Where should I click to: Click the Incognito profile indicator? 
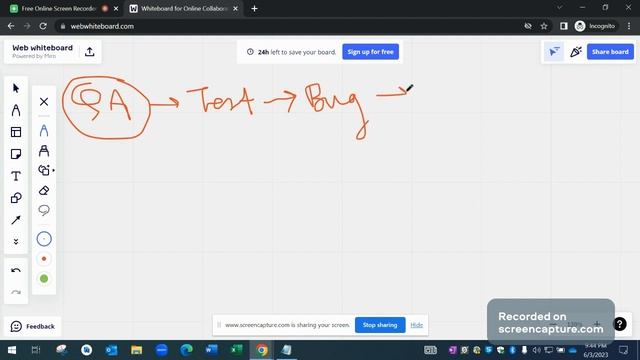pos(595,26)
